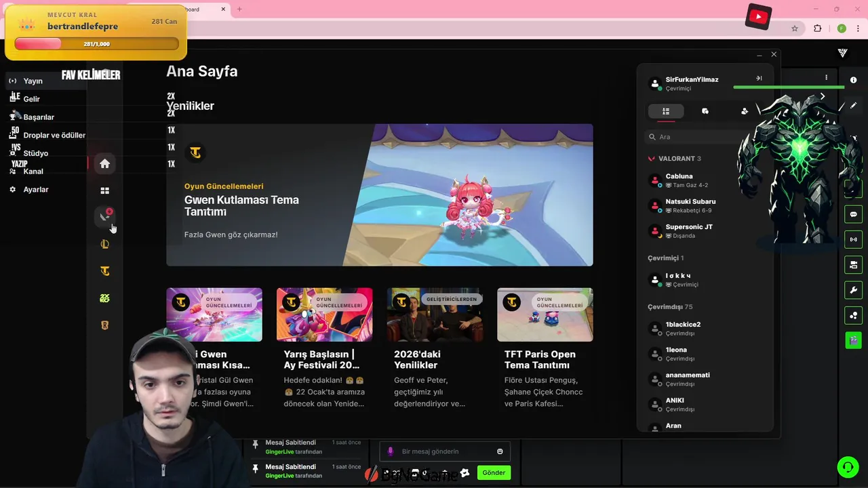Open friend 1leona in the list
The image size is (868, 488).
coord(705,354)
